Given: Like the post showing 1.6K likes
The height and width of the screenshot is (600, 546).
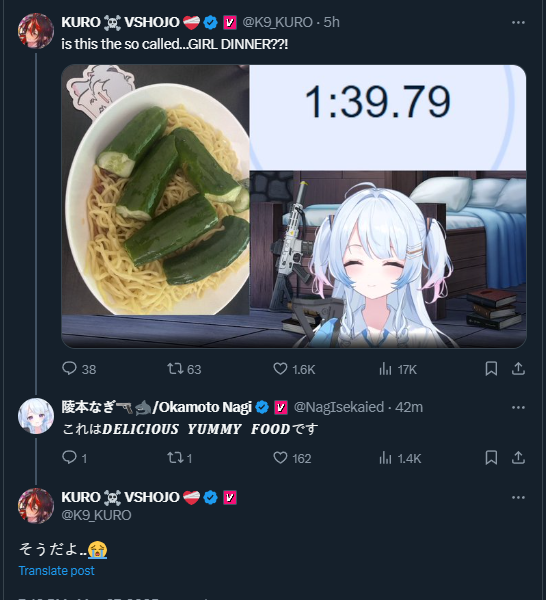Looking at the screenshot, I should (280, 369).
